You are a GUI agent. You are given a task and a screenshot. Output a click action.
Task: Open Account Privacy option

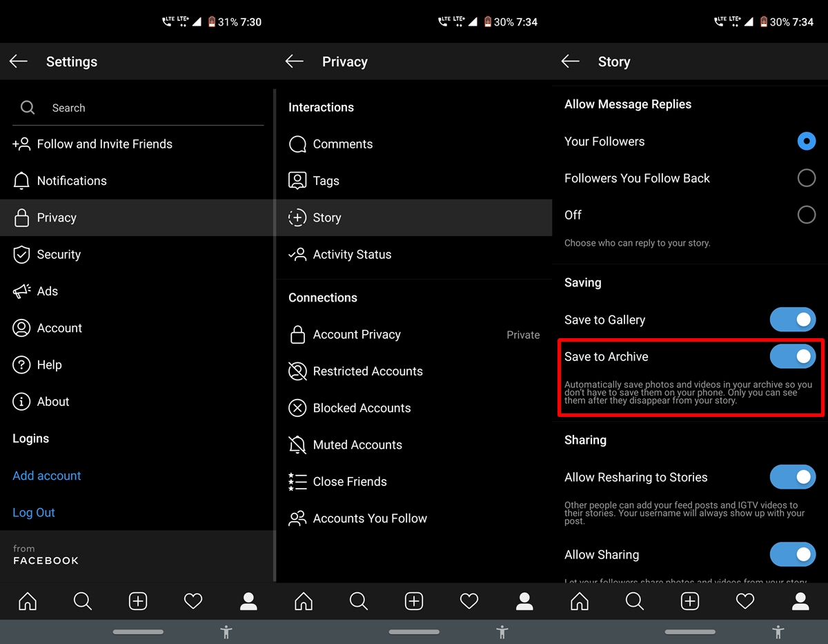(x=414, y=335)
